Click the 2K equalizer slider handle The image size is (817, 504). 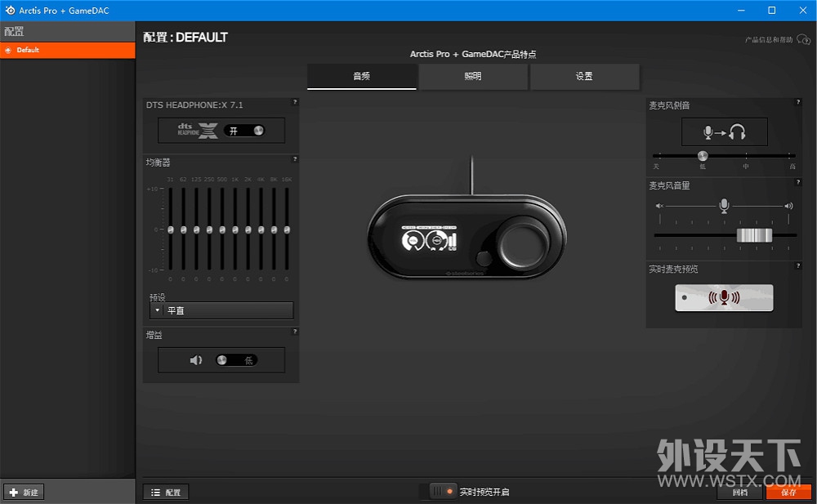click(x=248, y=230)
